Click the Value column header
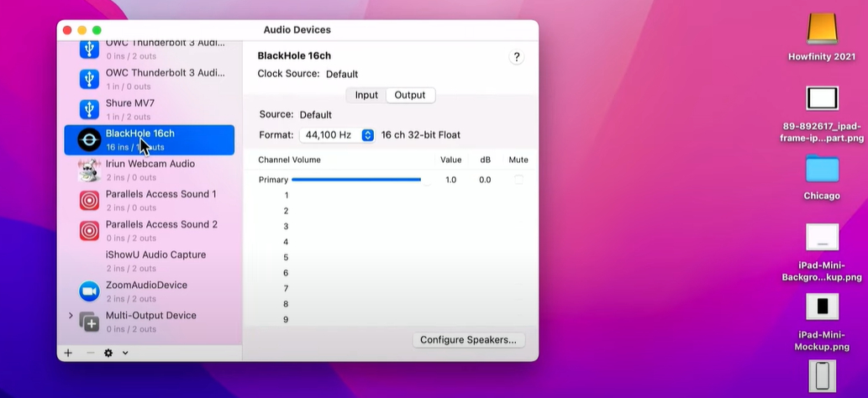 click(x=450, y=160)
